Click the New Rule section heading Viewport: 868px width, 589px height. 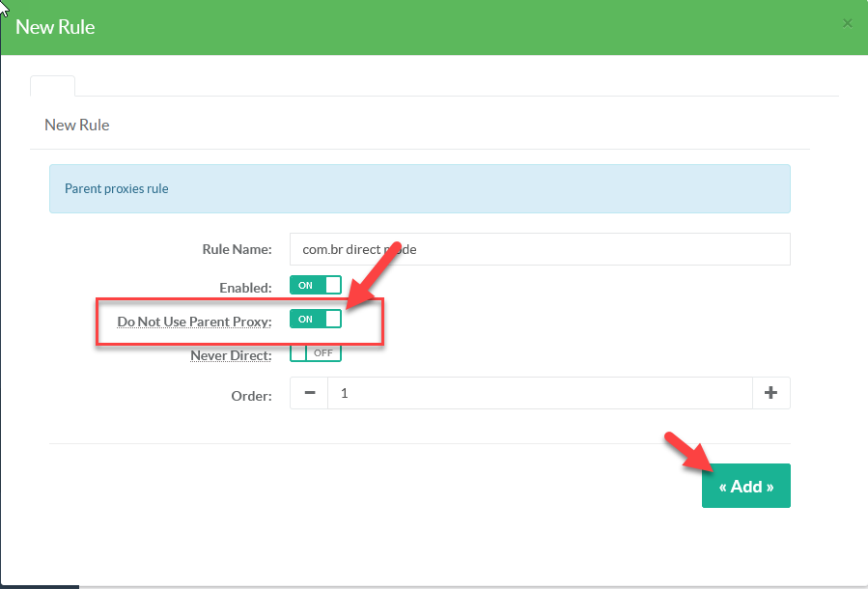[x=77, y=125]
